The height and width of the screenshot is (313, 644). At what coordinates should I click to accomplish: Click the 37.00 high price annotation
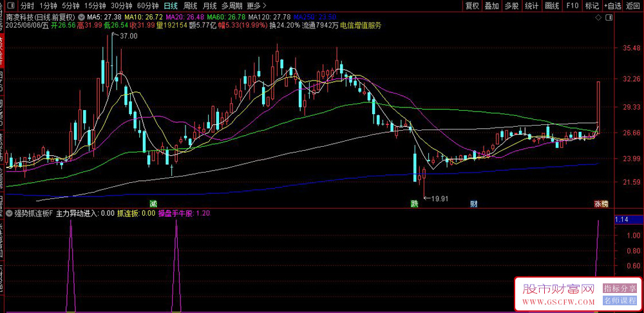coord(129,36)
